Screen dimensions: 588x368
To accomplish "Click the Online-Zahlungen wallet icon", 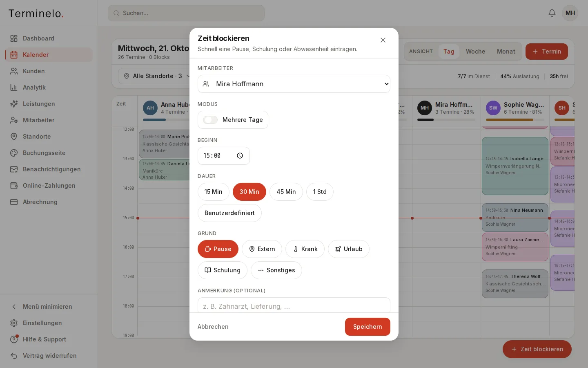I will click(14, 186).
